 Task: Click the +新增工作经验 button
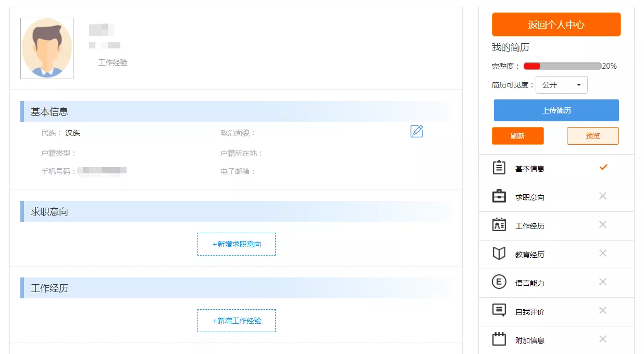[237, 321]
